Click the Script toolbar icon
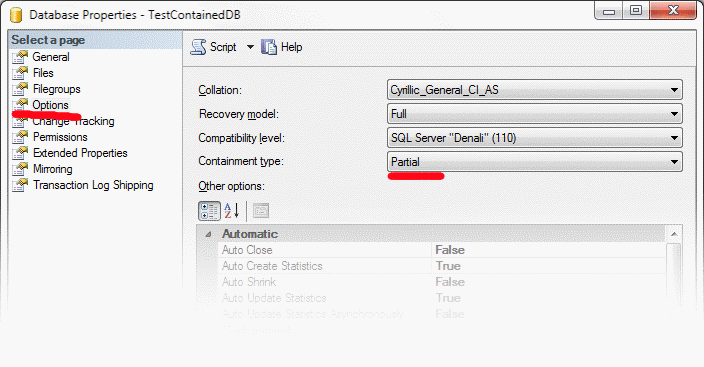Image resolution: width=704 pixels, height=367 pixels. 198,47
